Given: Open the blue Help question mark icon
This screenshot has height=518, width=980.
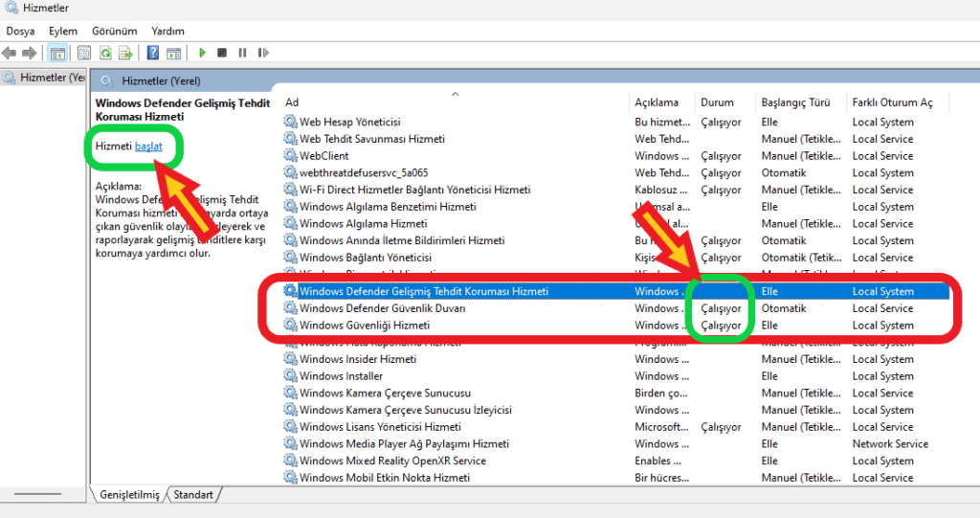Looking at the screenshot, I should point(153,53).
